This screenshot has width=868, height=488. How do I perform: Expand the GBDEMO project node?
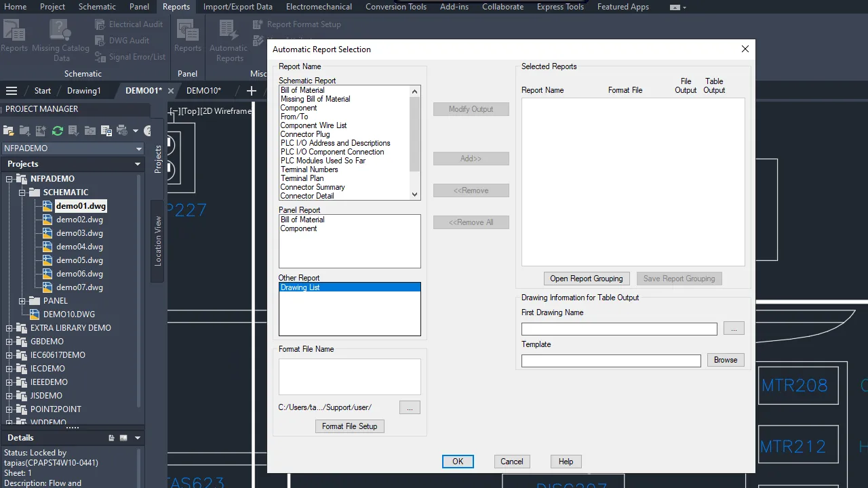pos(9,342)
